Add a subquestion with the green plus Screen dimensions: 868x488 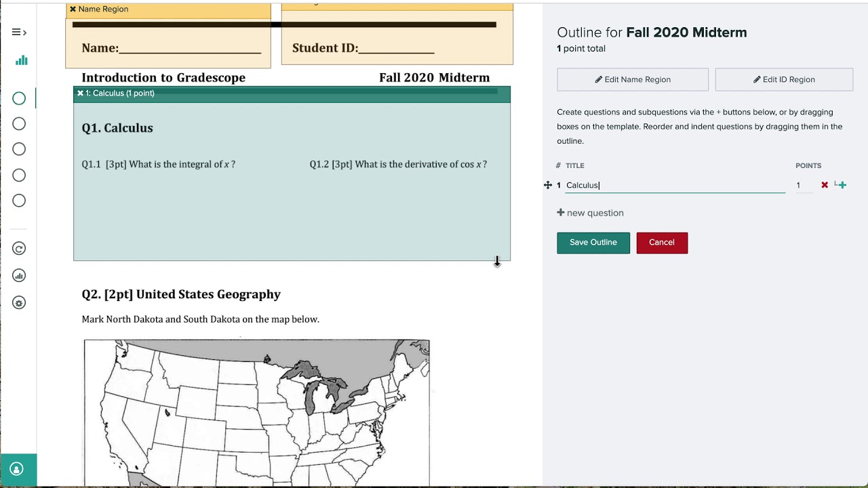[841, 185]
